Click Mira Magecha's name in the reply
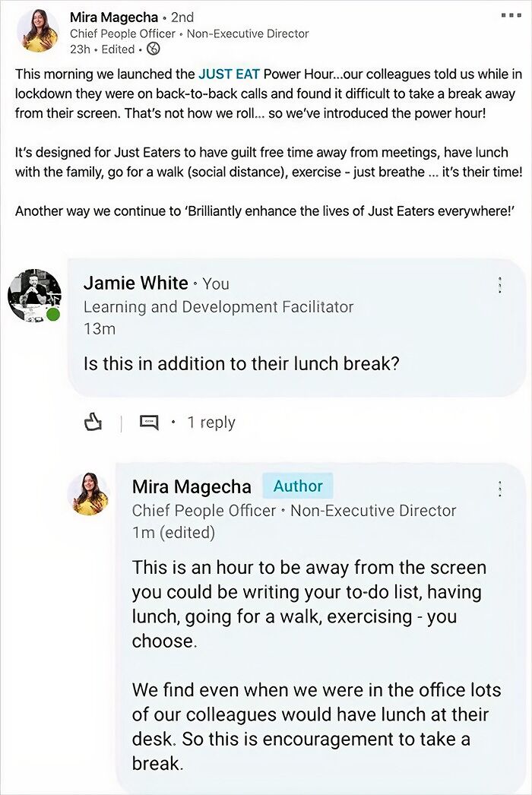Image resolution: width=532 pixels, height=795 pixels. [x=192, y=486]
